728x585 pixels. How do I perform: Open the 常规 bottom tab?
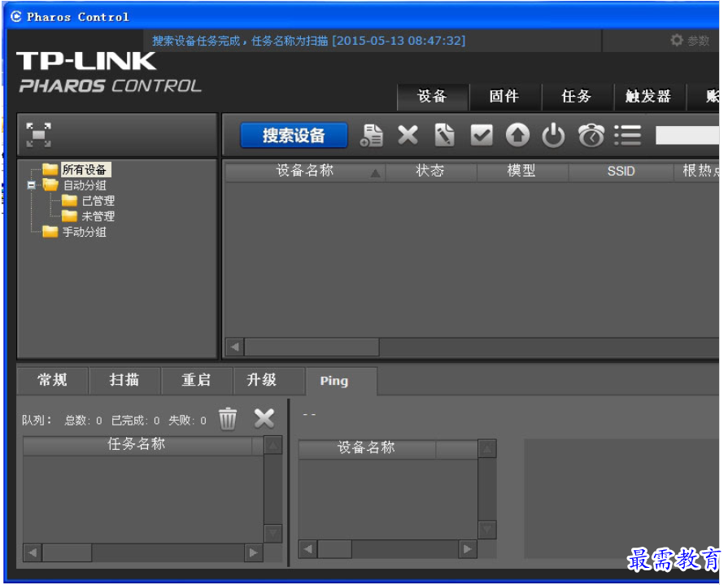pos(52,380)
